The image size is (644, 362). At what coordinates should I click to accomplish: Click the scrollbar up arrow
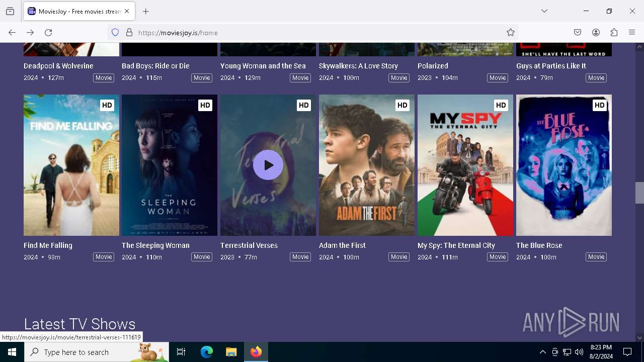pyautogui.click(x=639, y=47)
